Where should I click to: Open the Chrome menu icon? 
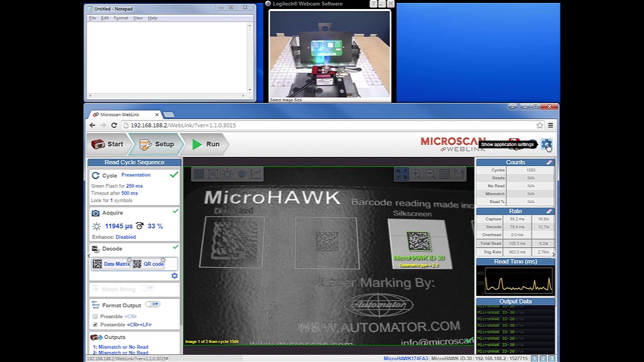coord(550,125)
